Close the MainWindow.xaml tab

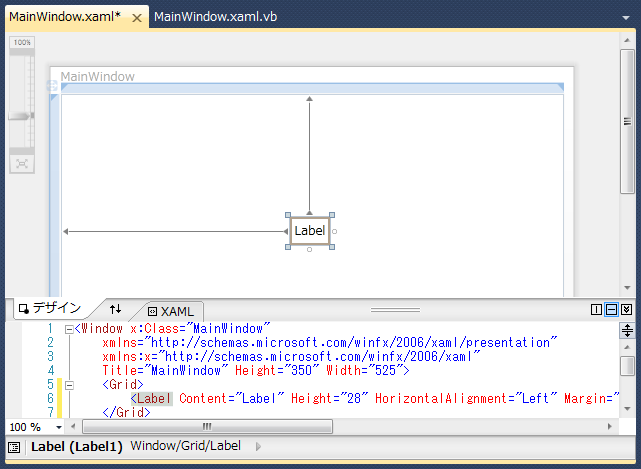137,18
